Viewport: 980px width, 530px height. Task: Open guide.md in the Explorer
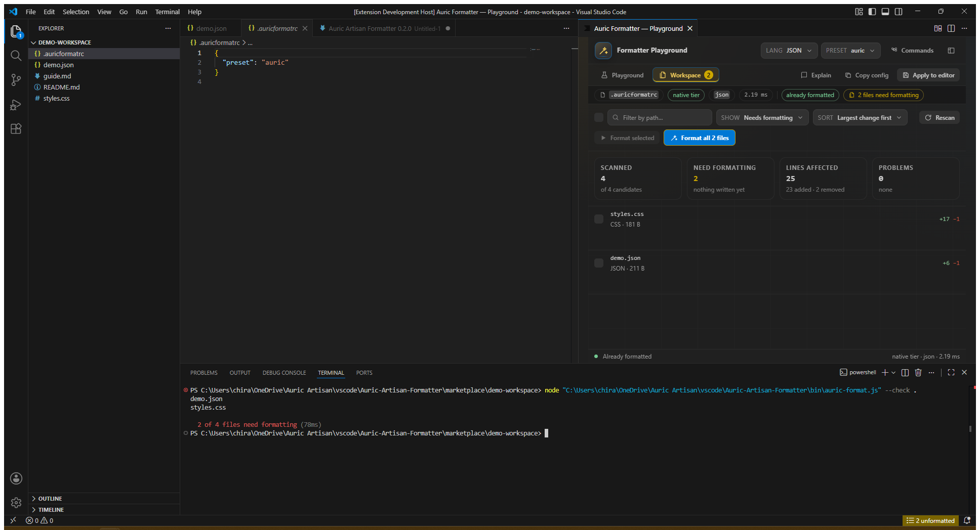click(104, 76)
